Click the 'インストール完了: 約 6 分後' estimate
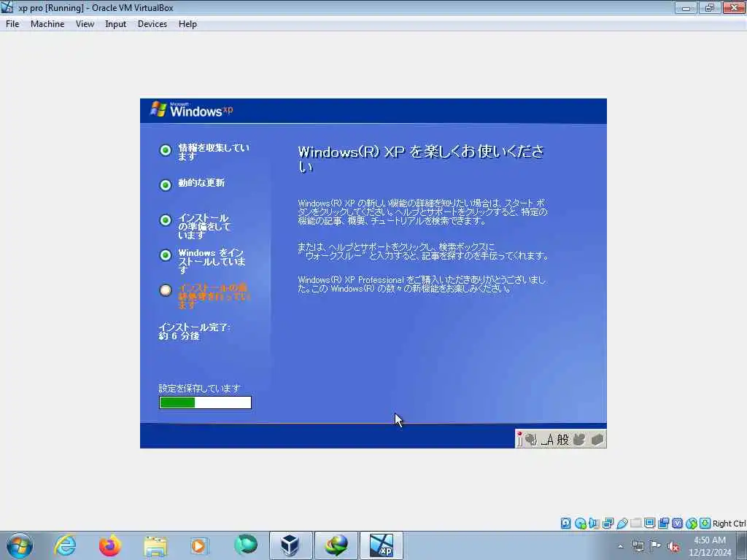This screenshot has width=747, height=560. click(x=194, y=332)
